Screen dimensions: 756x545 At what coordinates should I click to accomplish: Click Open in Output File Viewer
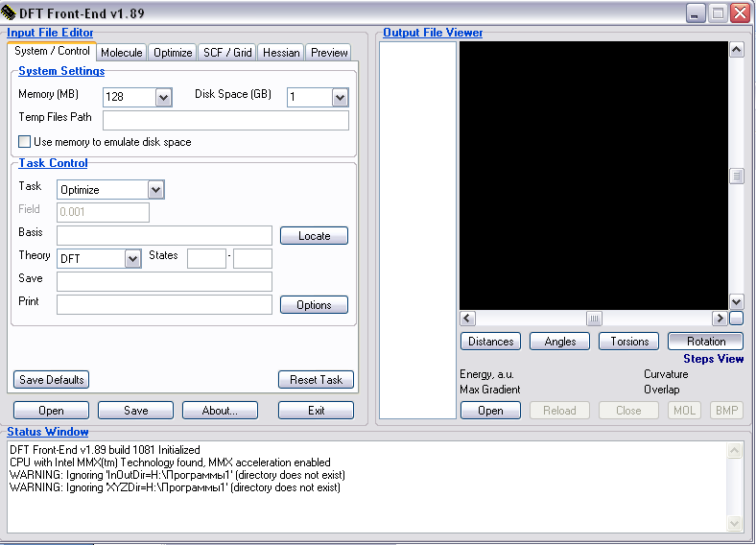point(490,411)
